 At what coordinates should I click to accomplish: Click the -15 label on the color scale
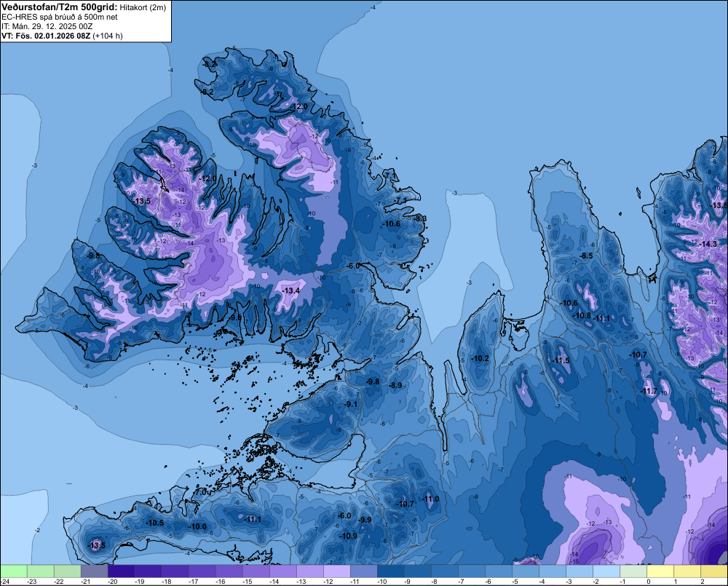click(x=247, y=582)
